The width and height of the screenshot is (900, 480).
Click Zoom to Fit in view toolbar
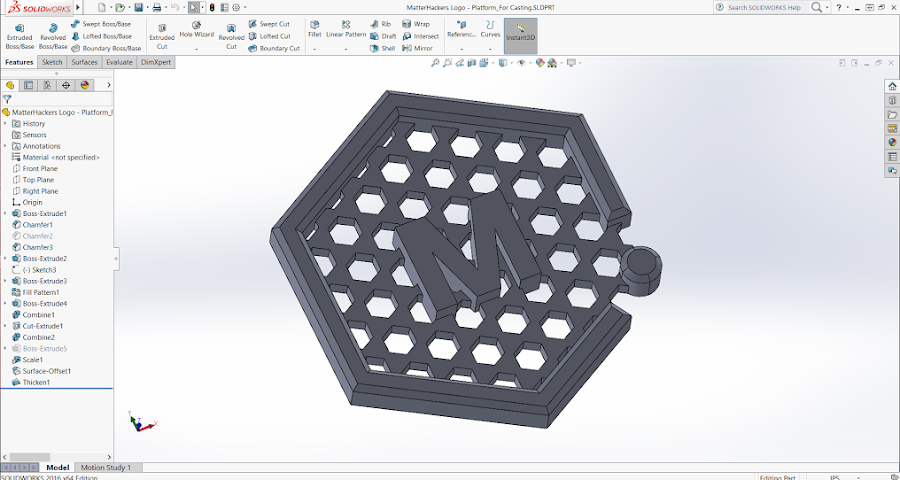click(436, 62)
